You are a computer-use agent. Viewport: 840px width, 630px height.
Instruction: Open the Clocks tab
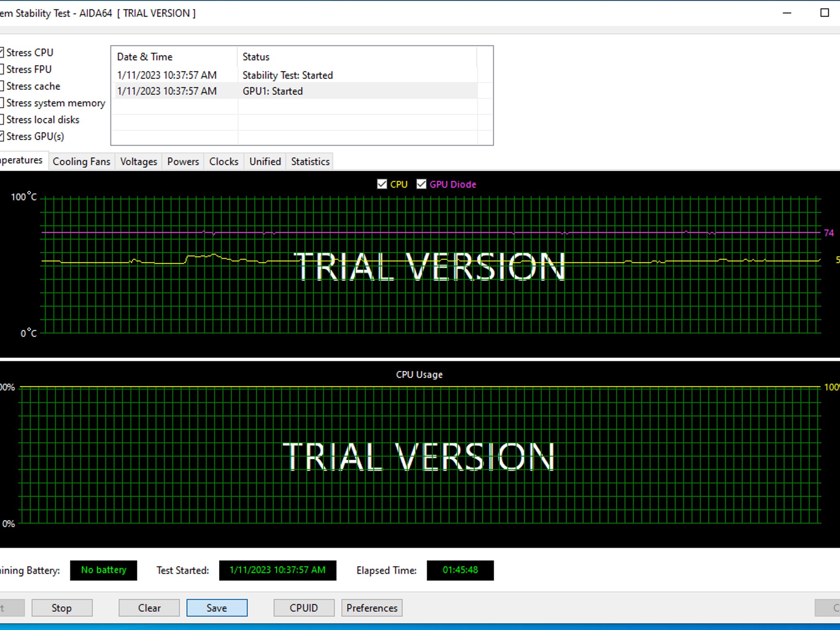[x=224, y=162]
